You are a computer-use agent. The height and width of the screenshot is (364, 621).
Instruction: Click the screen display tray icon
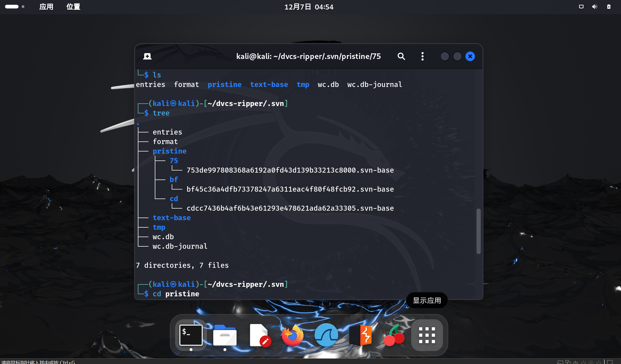coord(581,7)
